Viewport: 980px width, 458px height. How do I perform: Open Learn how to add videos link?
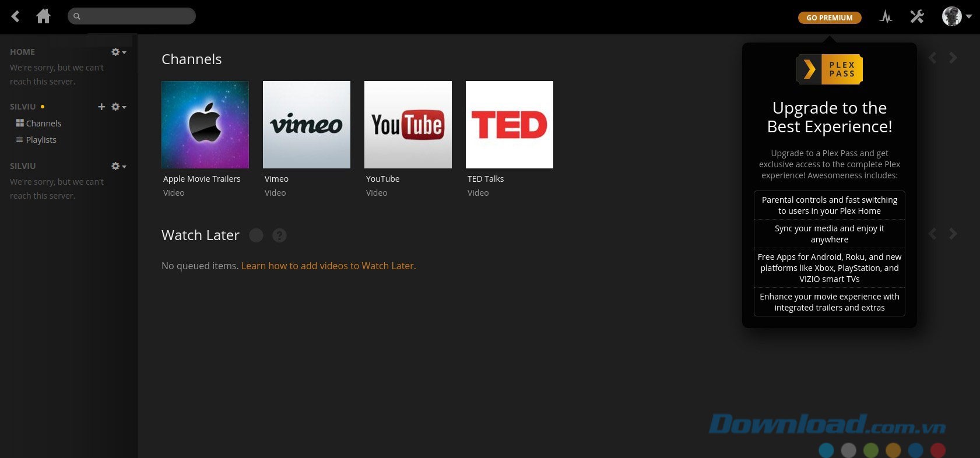tap(328, 266)
